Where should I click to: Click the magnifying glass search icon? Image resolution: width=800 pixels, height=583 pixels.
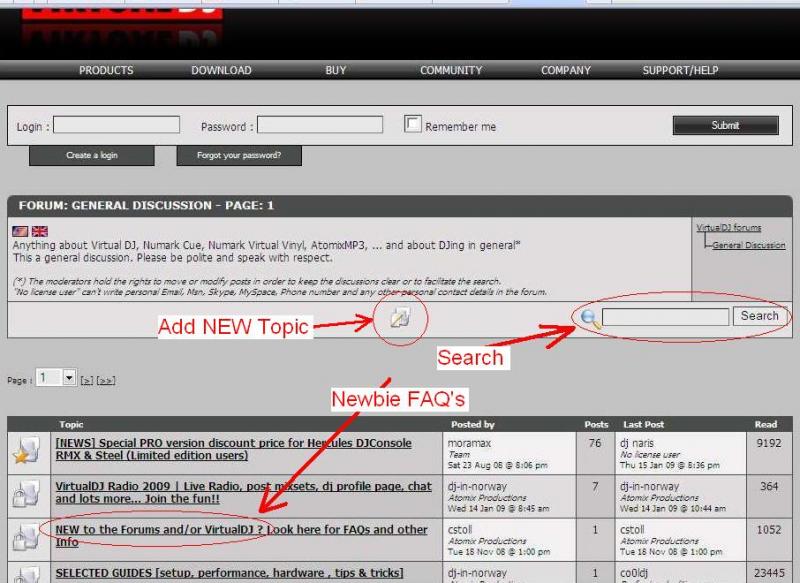(x=590, y=319)
